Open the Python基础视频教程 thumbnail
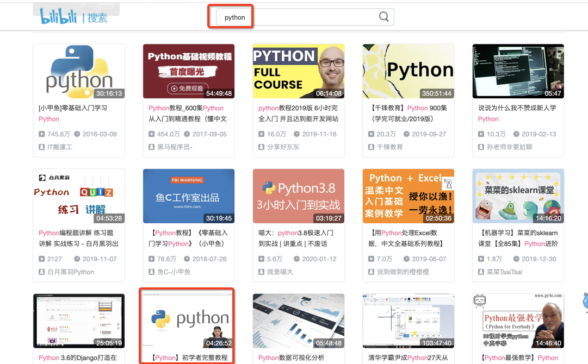588x364 pixels. (x=189, y=71)
